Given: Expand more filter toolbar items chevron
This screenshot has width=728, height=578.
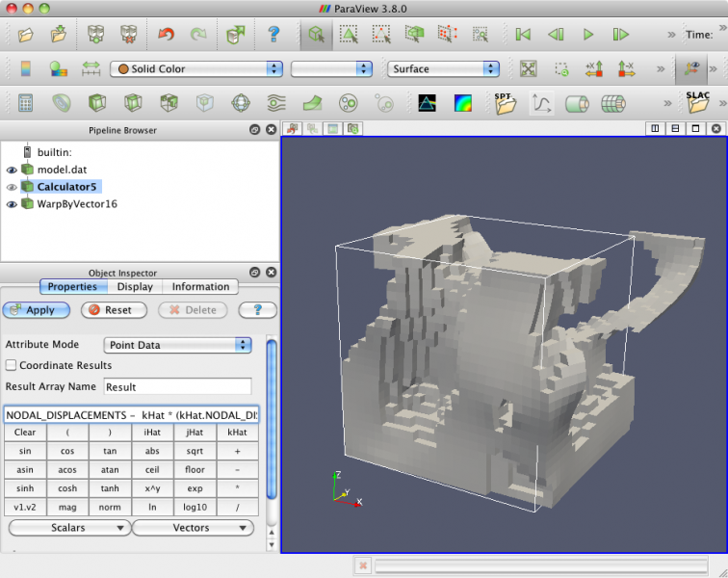Looking at the screenshot, I should [x=667, y=103].
